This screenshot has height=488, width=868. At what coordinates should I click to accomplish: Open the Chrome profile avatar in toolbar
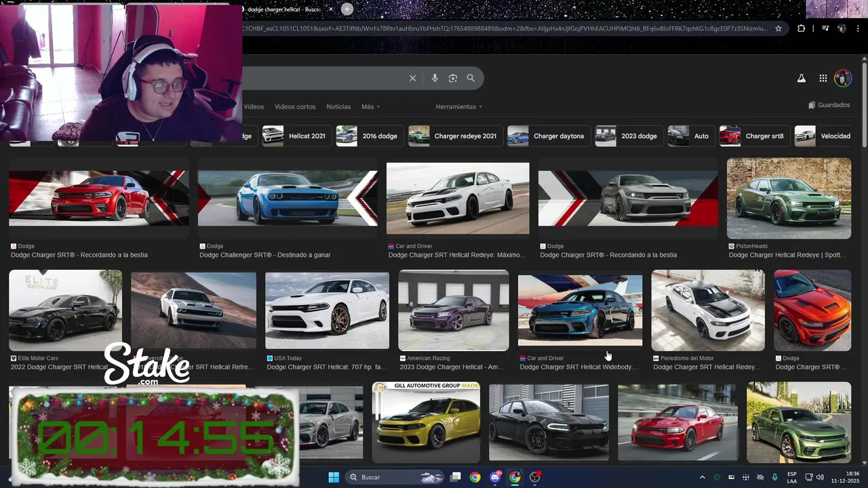[842, 28]
